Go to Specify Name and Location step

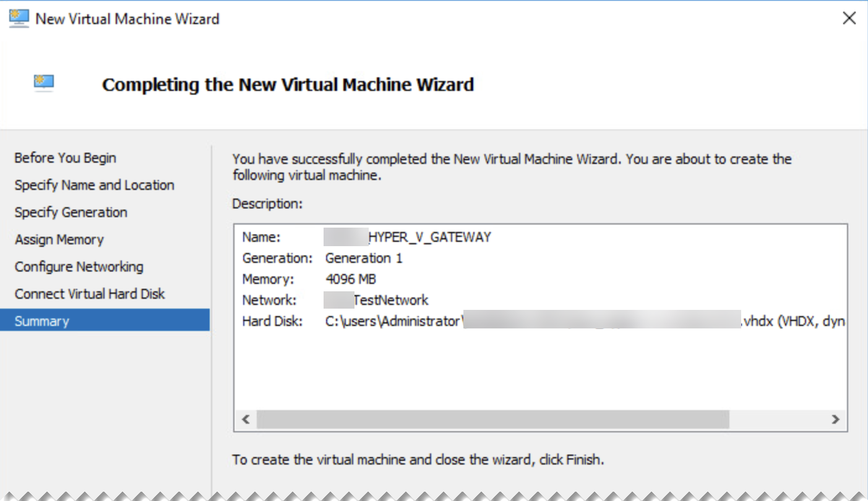pos(94,185)
